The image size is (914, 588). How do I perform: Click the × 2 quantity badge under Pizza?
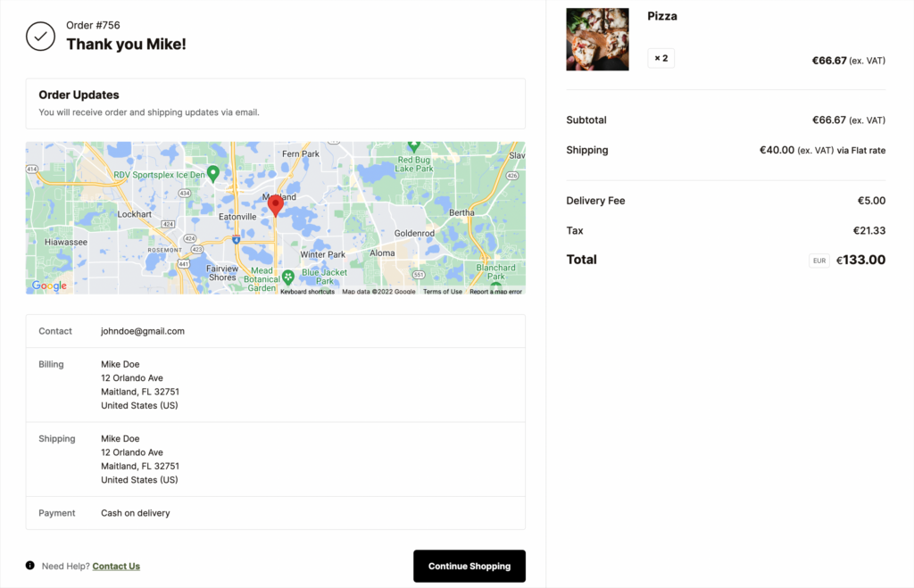[661, 57]
